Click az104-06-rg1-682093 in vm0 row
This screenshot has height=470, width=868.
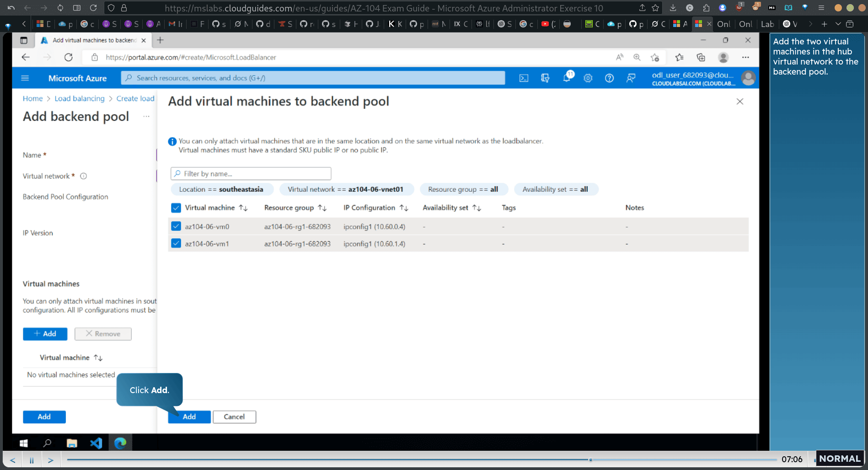pos(297,227)
